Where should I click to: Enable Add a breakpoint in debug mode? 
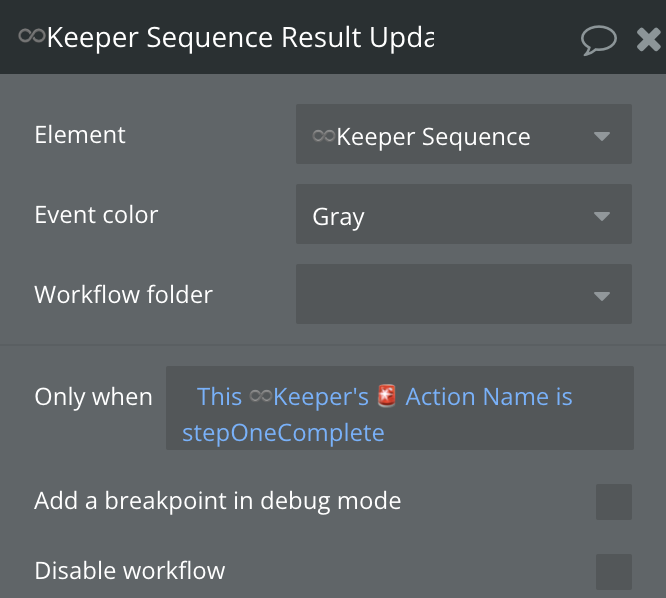[613, 502]
